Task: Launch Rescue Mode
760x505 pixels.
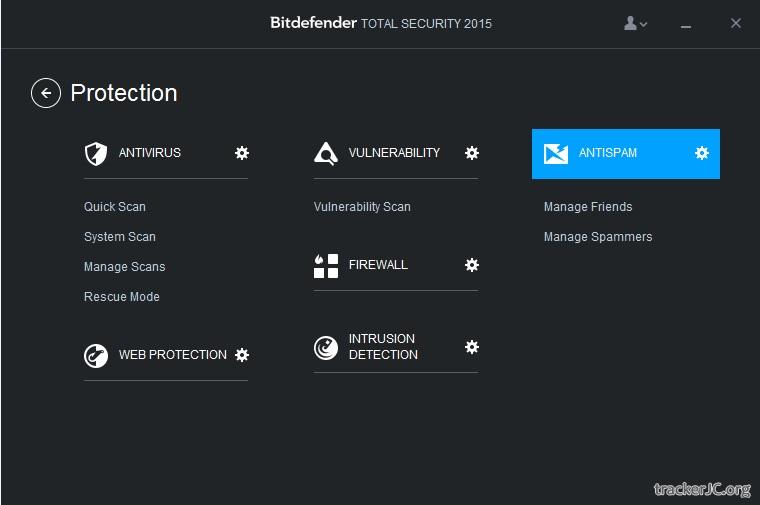Action: click(122, 297)
